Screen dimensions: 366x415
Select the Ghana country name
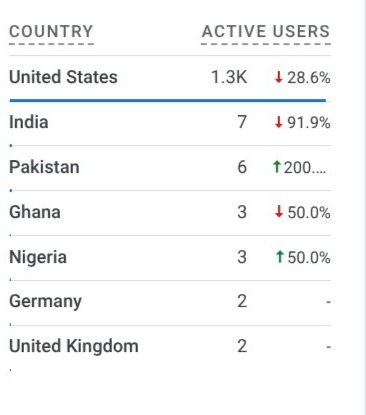(x=35, y=212)
